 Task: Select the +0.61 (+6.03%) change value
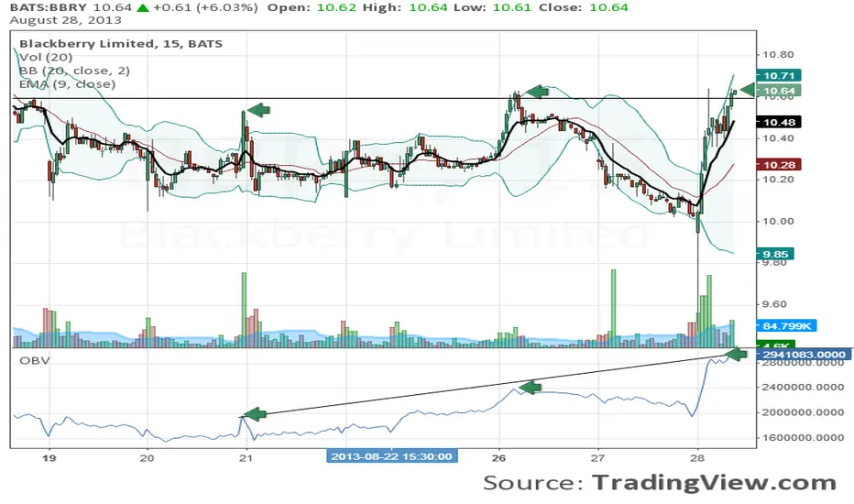click(x=205, y=7)
